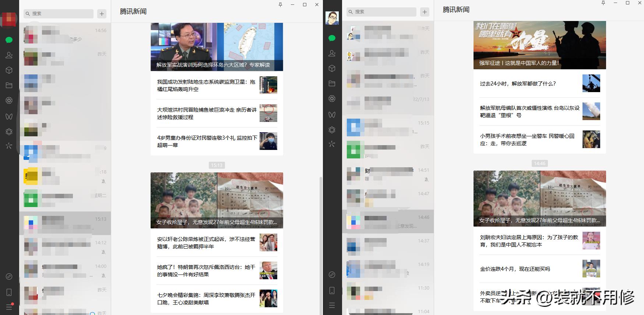Select right chat dated 22/7/13
Image resolution: width=644 pixels, height=315 pixels.
(388, 104)
